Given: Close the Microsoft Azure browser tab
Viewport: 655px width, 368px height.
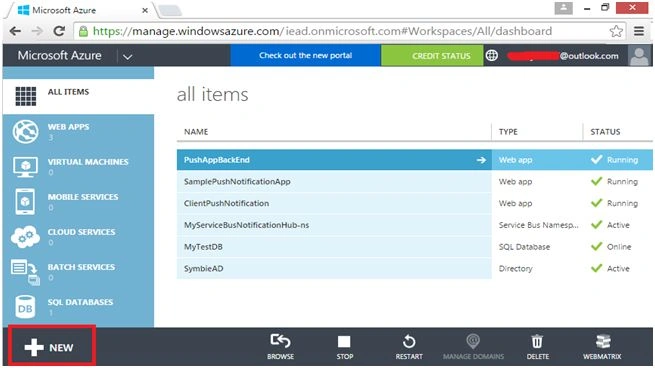Looking at the screenshot, I should tap(145, 10).
